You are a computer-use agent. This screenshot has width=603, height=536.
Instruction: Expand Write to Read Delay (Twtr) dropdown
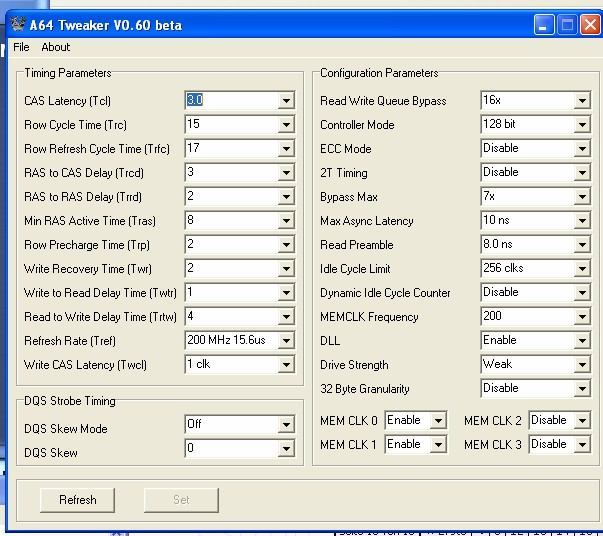286,293
